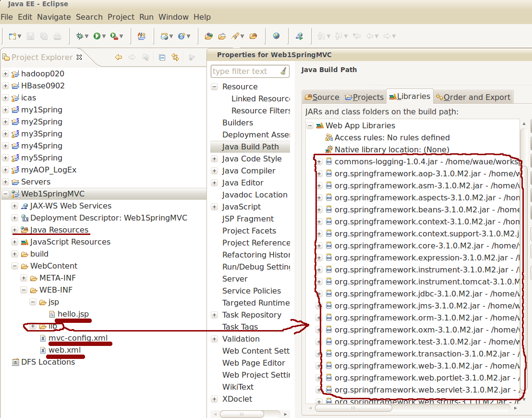Click the libraries list horizontal scrollbar
Image resolution: width=532 pixels, height=418 pixels.
353,408
